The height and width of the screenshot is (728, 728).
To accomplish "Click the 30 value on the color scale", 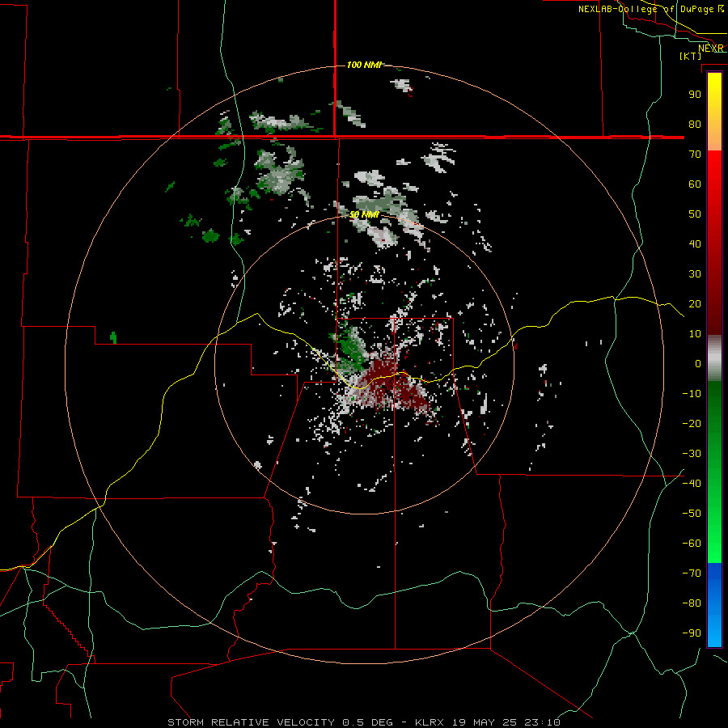I will [695, 274].
